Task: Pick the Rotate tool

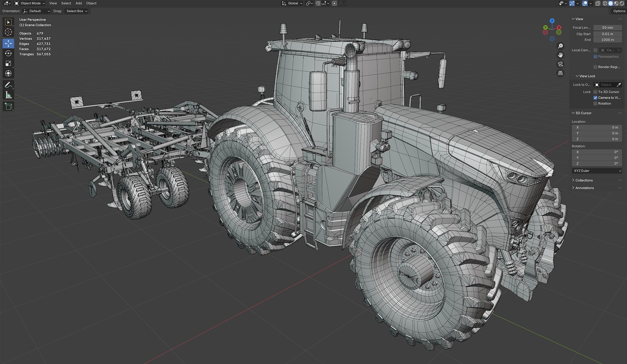Action: pyautogui.click(x=8, y=53)
